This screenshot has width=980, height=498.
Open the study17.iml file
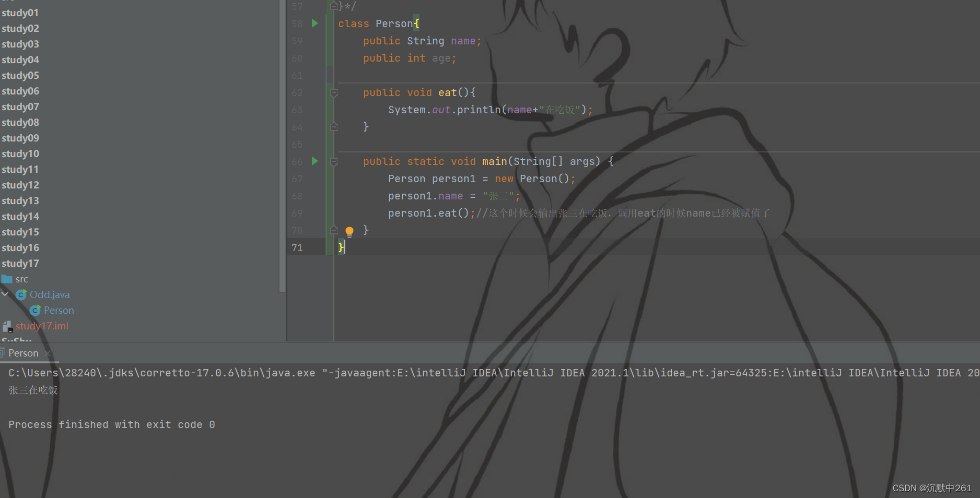[42, 326]
